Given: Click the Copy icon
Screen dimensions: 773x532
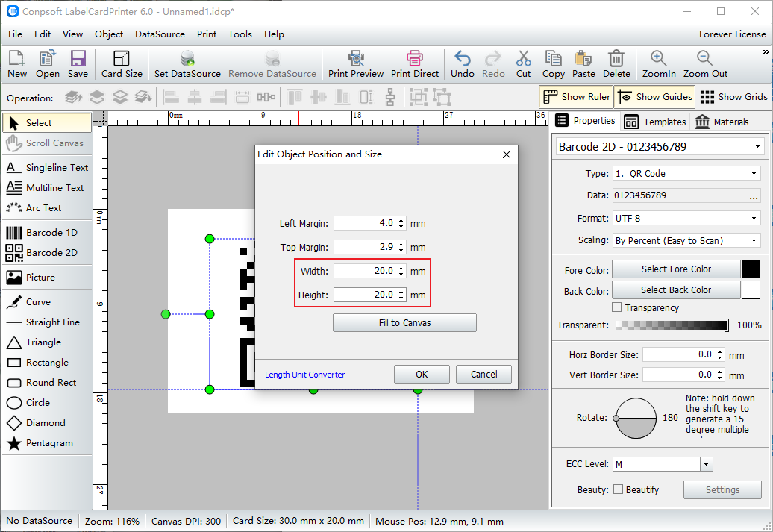Looking at the screenshot, I should 553,58.
